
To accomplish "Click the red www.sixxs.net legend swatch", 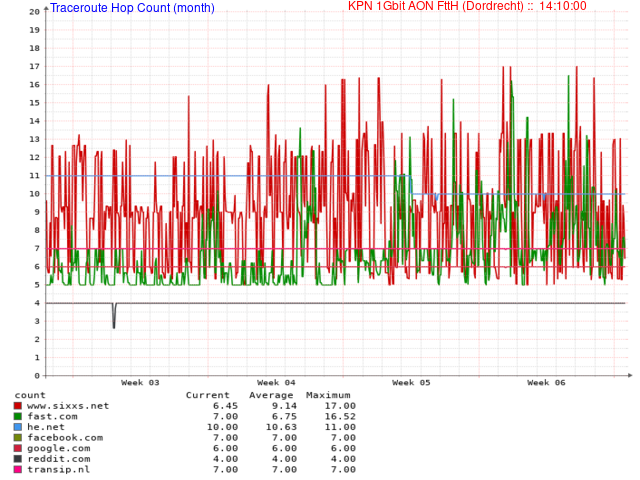I will click(18, 406).
